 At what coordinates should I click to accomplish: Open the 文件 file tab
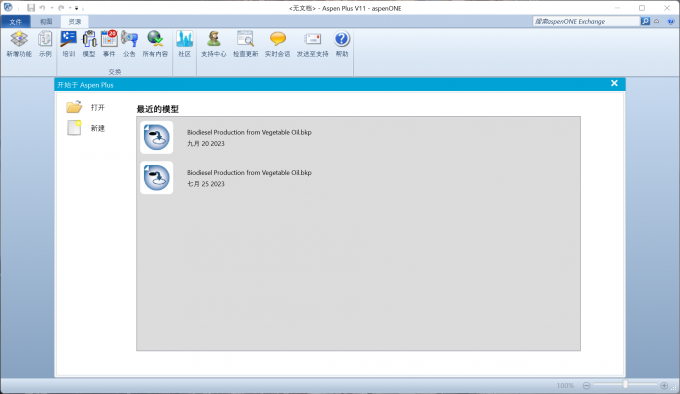[16, 21]
